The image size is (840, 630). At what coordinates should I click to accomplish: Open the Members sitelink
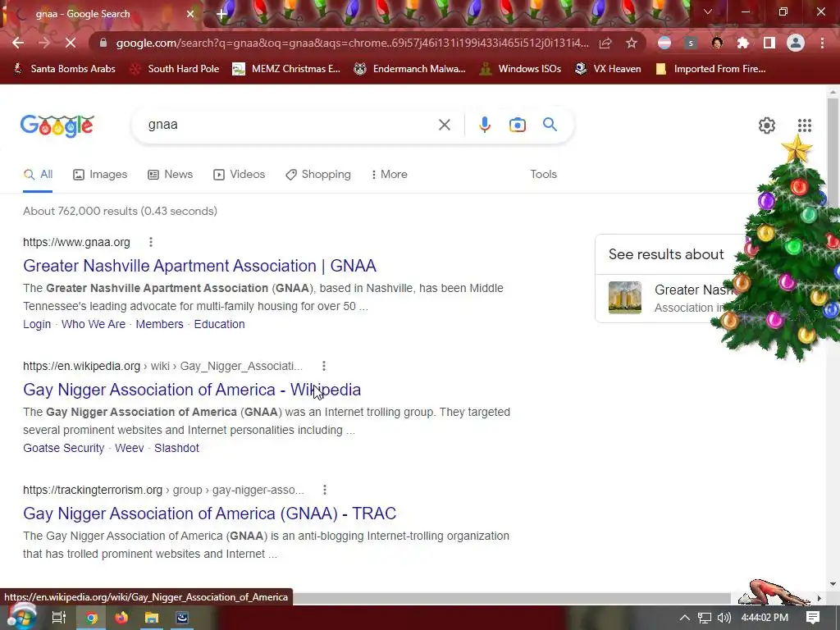tap(159, 324)
